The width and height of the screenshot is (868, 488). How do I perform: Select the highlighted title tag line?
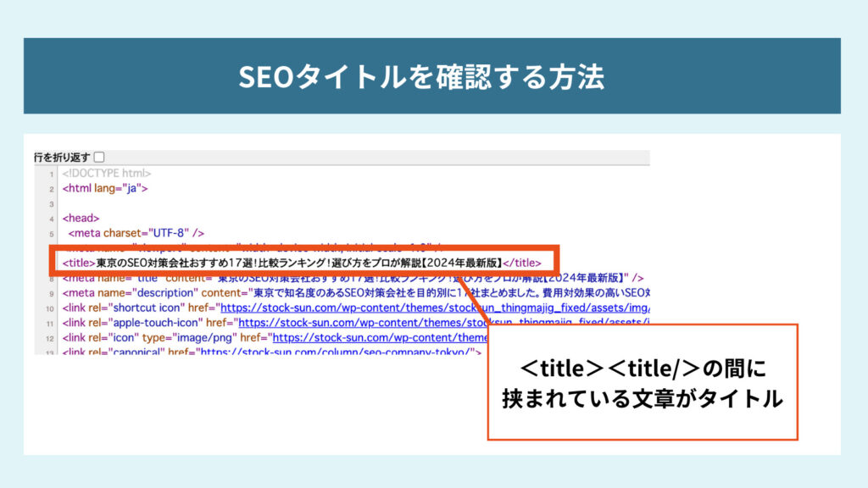click(297, 263)
